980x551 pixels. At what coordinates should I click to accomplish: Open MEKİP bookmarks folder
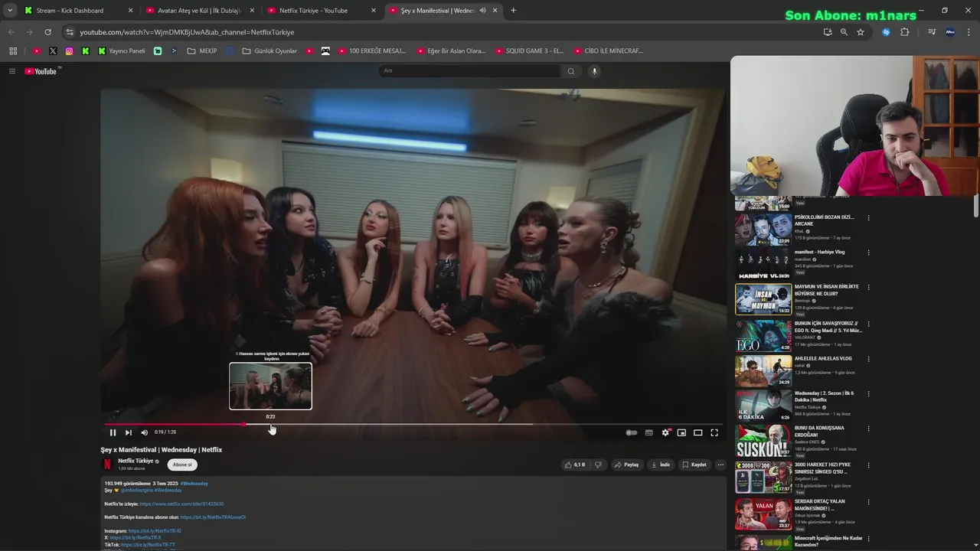(202, 51)
